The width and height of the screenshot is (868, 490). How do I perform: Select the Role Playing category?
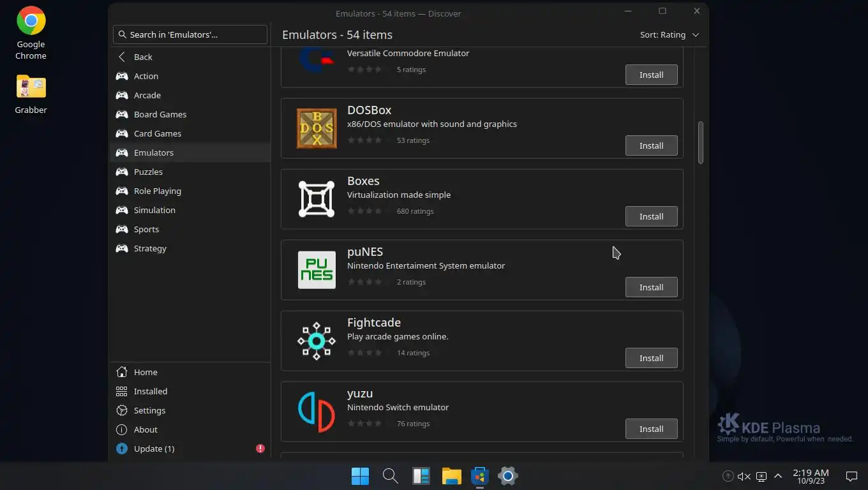click(x=190, y=191)
